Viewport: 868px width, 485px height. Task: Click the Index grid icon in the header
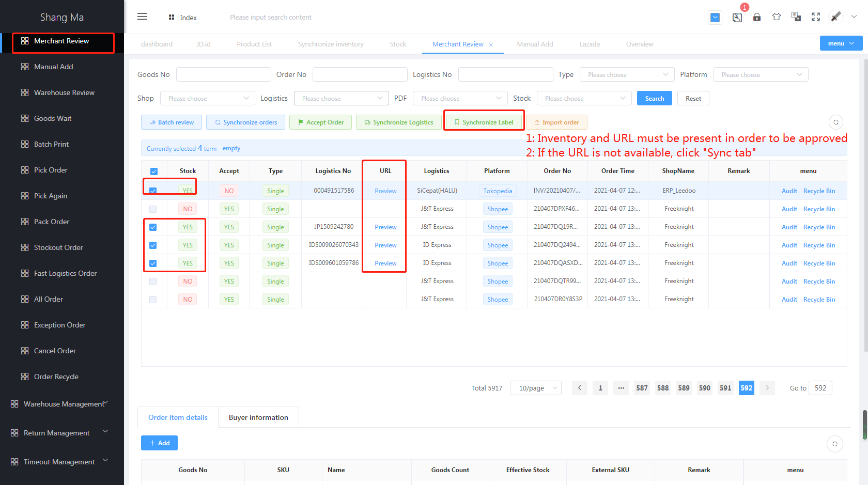click(172, 18)
